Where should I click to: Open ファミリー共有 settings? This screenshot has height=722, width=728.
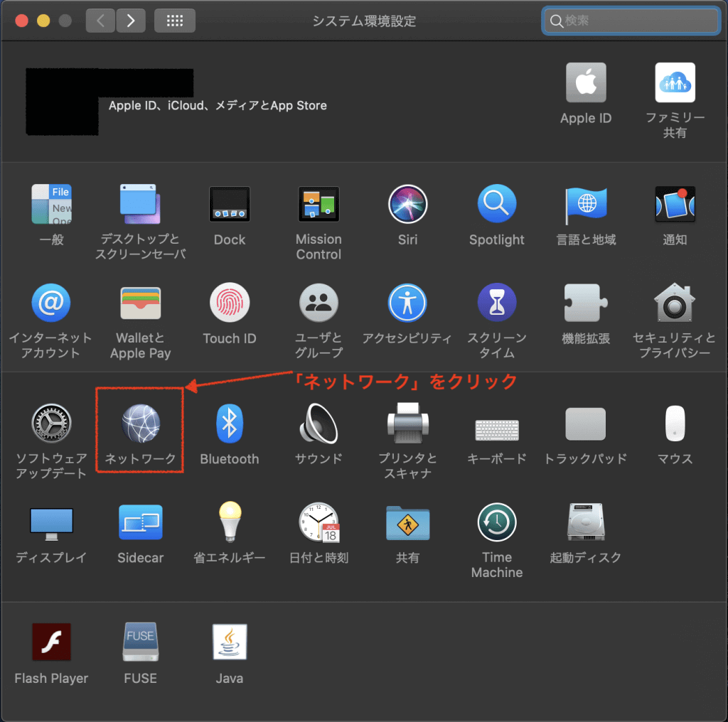tap(675, 82)
